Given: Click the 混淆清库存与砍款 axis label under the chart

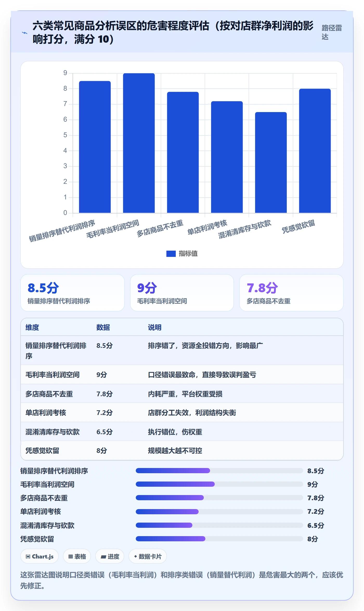Looking at the screenshot, I should click(x=245, y=229).
